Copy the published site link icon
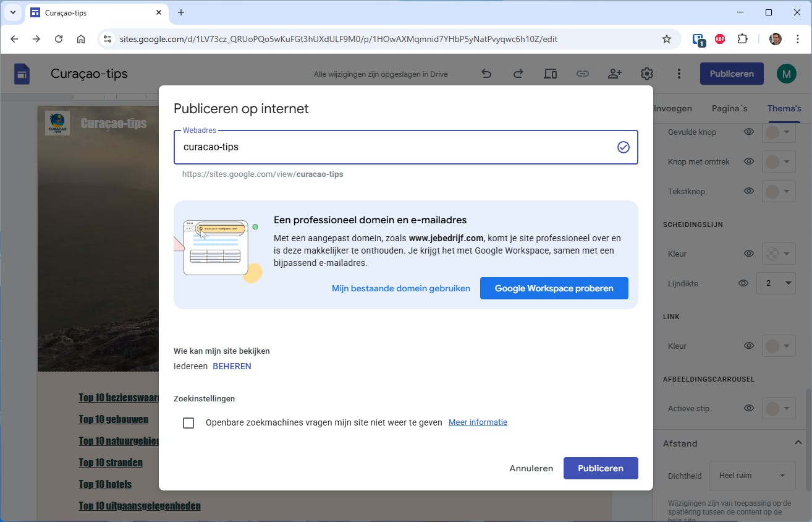Screen dimensions: 812x522 point(583,74)
